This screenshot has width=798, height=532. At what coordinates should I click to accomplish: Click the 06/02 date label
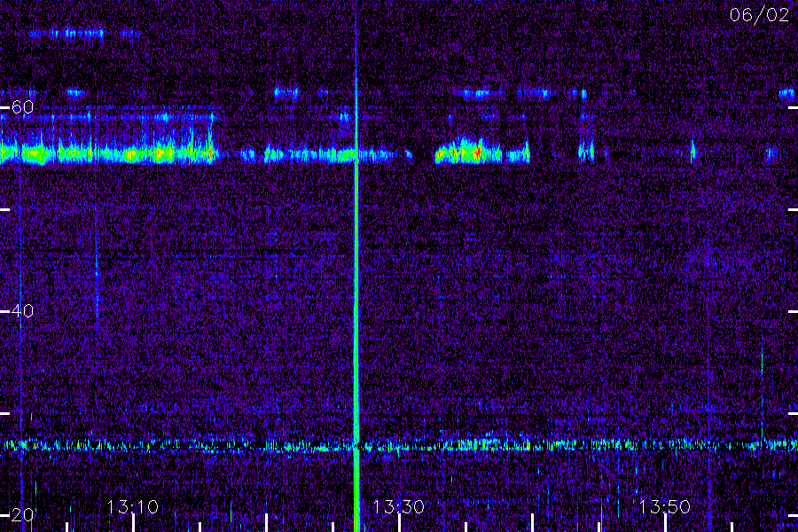coord(759,15)
